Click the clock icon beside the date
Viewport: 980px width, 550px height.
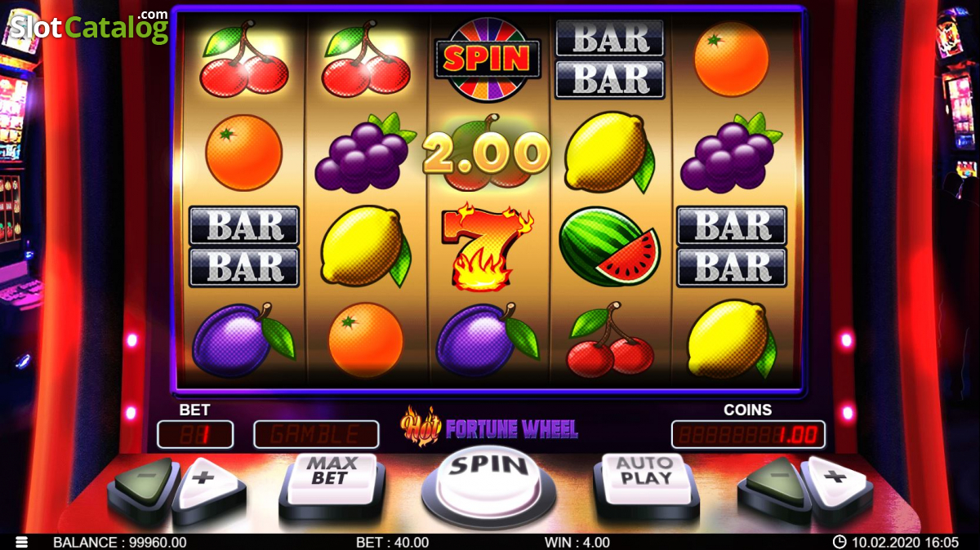839,542
